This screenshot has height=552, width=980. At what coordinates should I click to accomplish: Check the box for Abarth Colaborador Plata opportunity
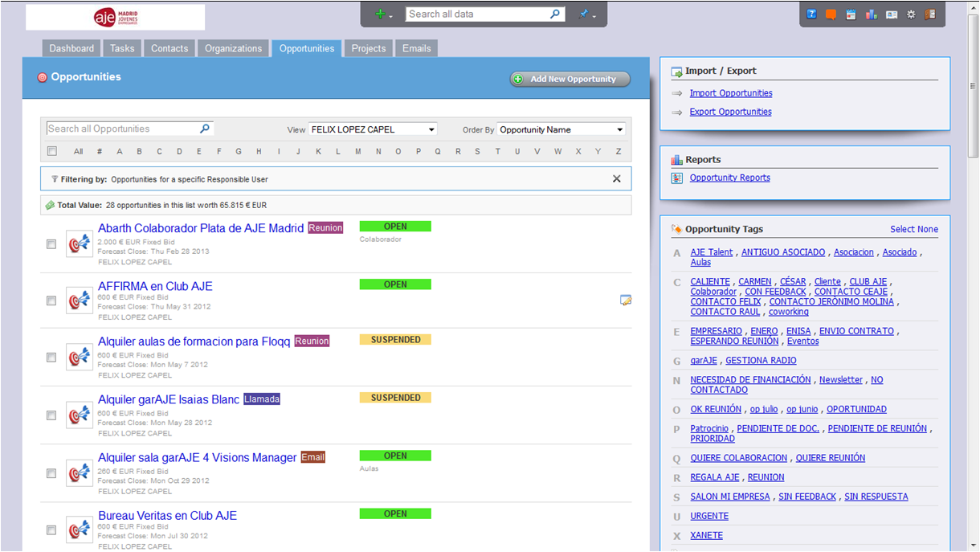click(x=51, y=243)
